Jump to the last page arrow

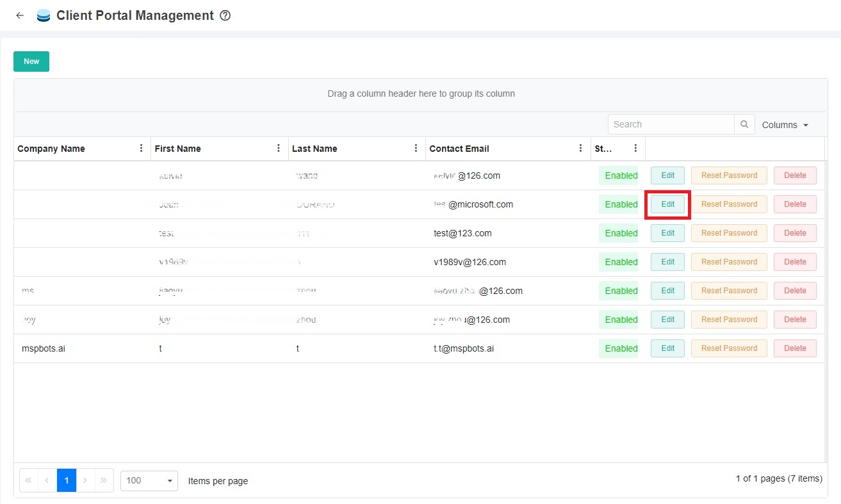click(x=104, y=480)
